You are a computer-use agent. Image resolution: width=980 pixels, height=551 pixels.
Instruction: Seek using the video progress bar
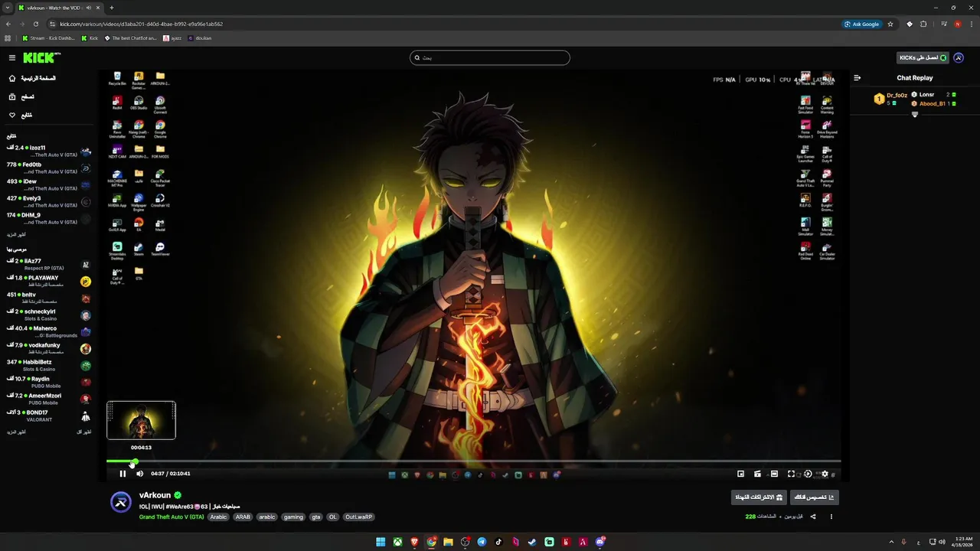pos(474,461)
